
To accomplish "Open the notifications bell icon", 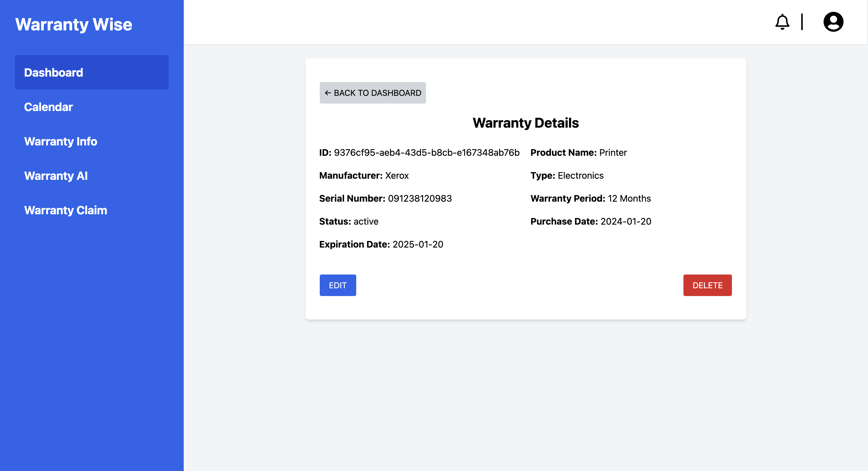I will click(x=782, y=22).
